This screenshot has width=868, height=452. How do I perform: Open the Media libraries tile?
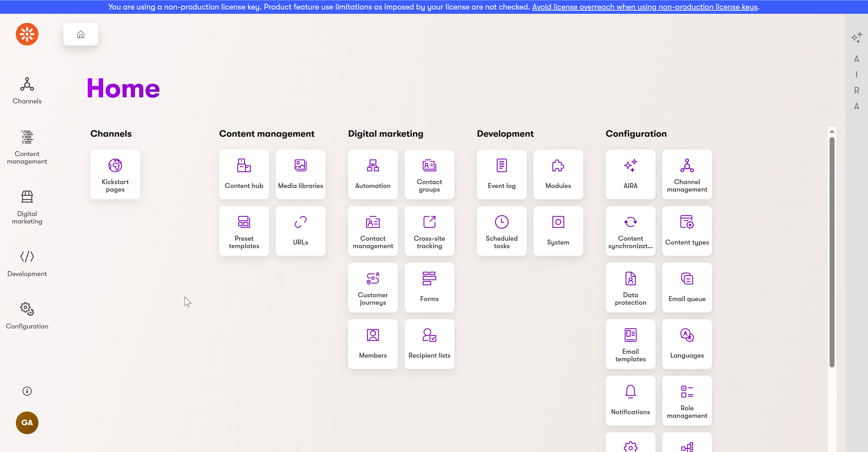(300, 174)
